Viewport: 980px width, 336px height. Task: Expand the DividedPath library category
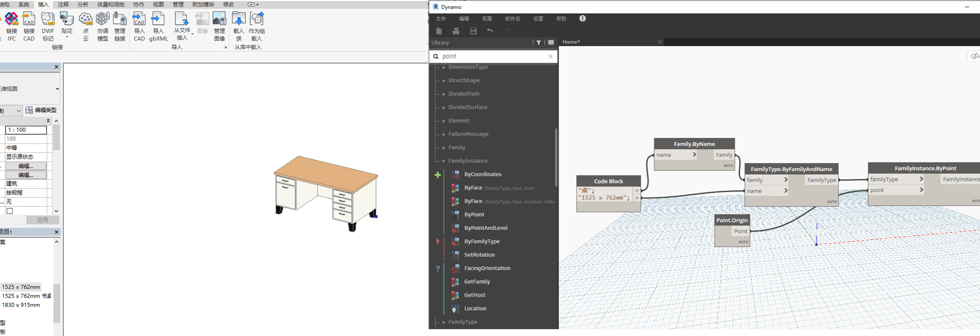click(x=444, y=94)
